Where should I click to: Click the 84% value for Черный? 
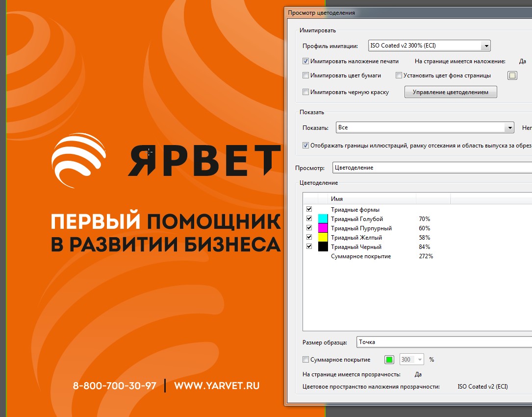pos(425,247)
